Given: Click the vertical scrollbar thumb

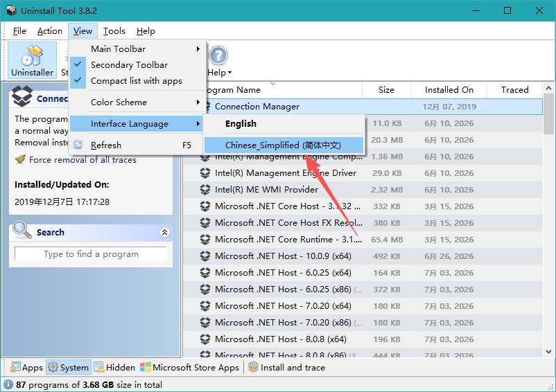Looking at the screenshot, I should tap(548, 114).
